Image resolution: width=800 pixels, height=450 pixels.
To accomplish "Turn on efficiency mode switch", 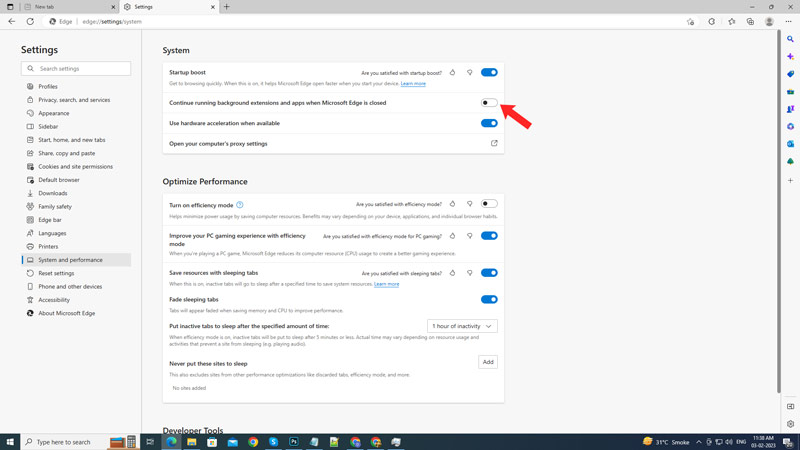I will click(x=489, y=204).
